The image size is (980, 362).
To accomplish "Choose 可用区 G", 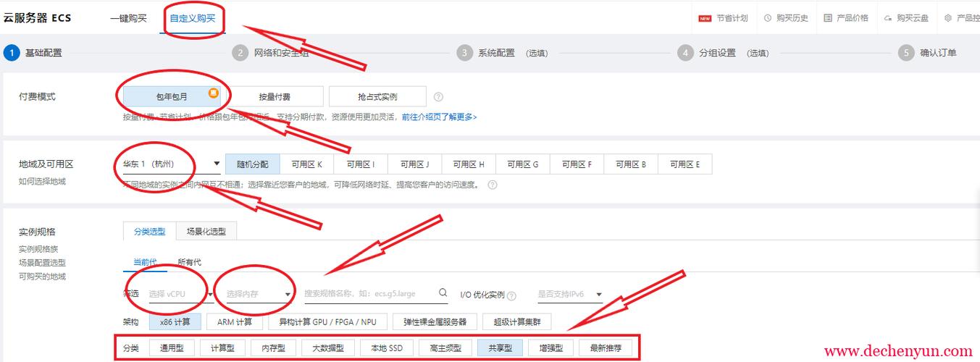I will [523, 164].
